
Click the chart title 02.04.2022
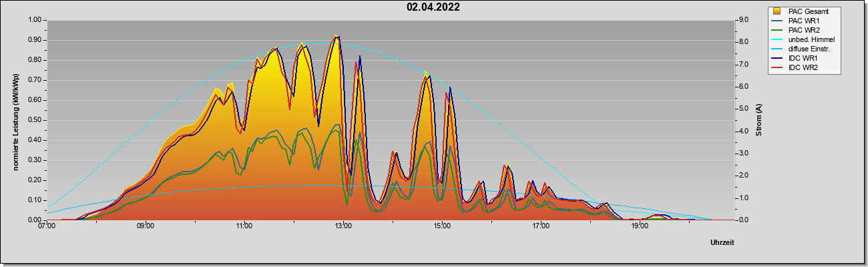pos(433,7)
